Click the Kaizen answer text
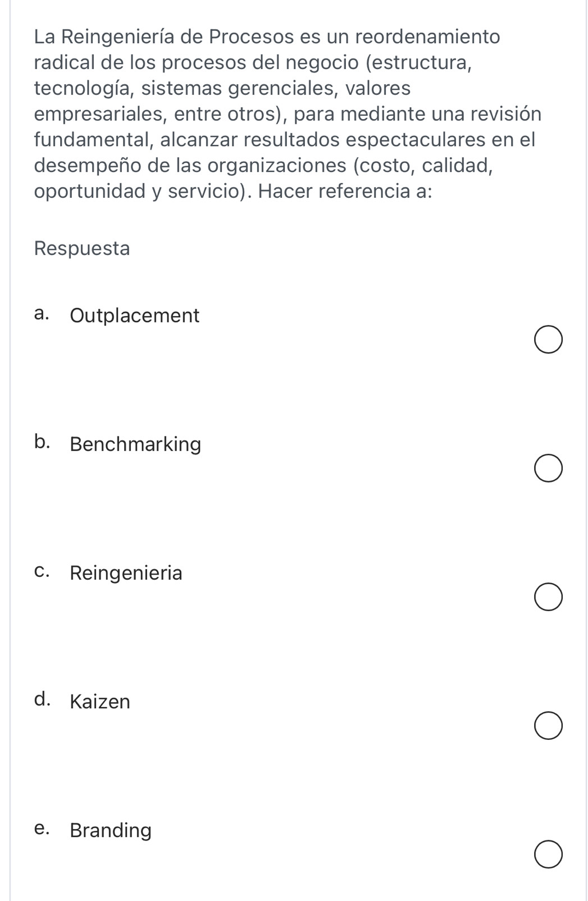Screen dimensions: 588x901 point(100,702)
